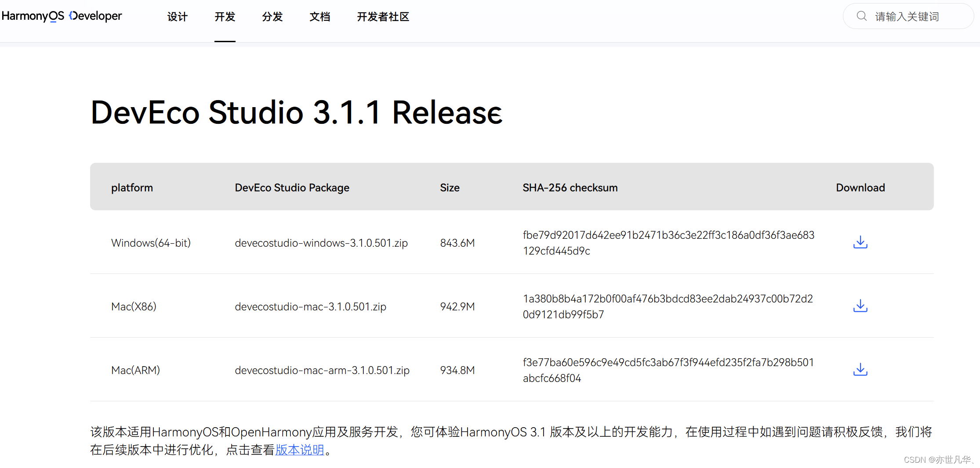The image size is (980, 468).
Task: Click the Download column header
Action: [x=860, y=187]
